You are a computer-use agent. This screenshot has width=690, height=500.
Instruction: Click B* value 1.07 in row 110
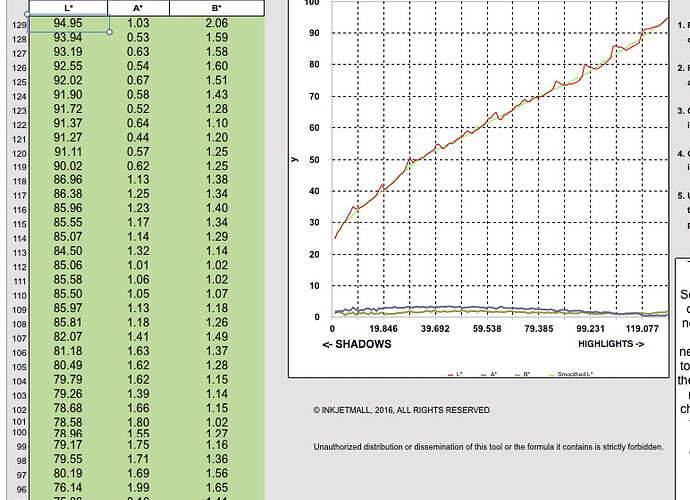[x=217, y=294]
